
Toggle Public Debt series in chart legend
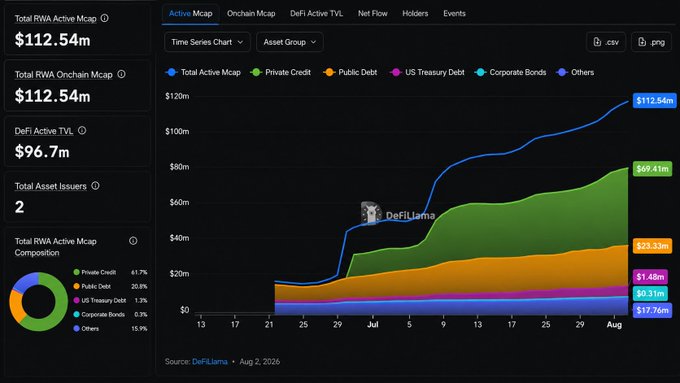(350, 72)
